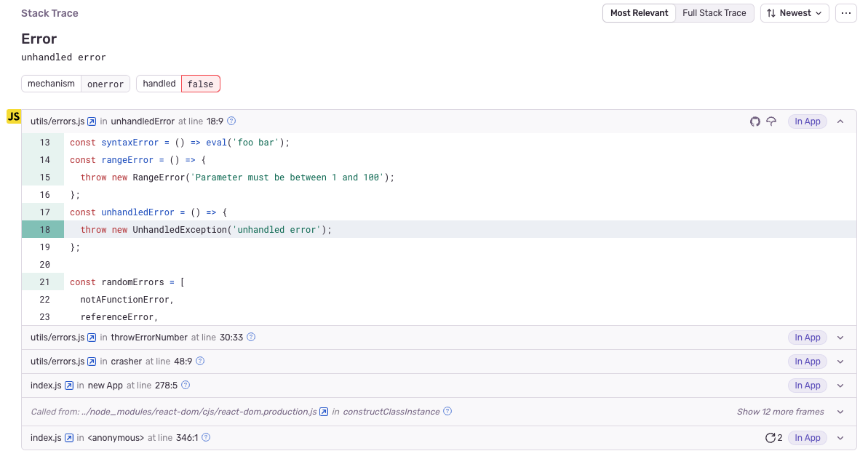Click the Seer brain icon on top frame

772,121
